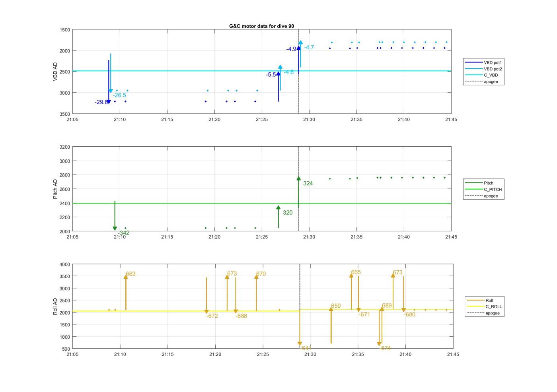Click the '21:30' tick label under the VBD plot
The height and width of the screenshot is (392, 557).
pyautogui.click(x=309, y=119)
